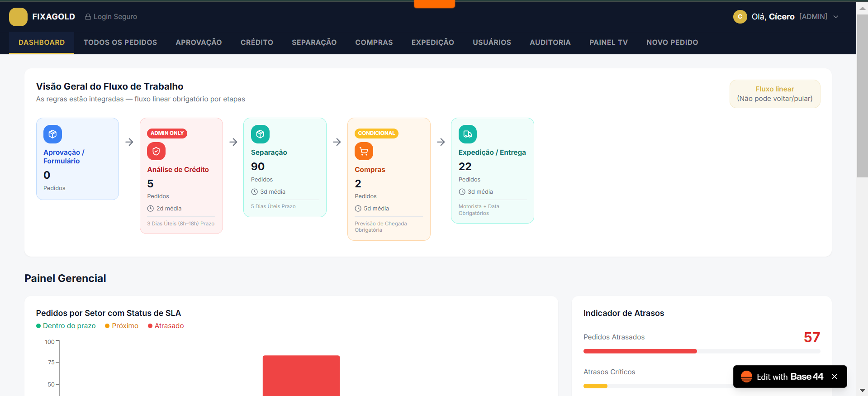Click the orange shopping cart icon in Compras
868x396 pixels.
364,151
